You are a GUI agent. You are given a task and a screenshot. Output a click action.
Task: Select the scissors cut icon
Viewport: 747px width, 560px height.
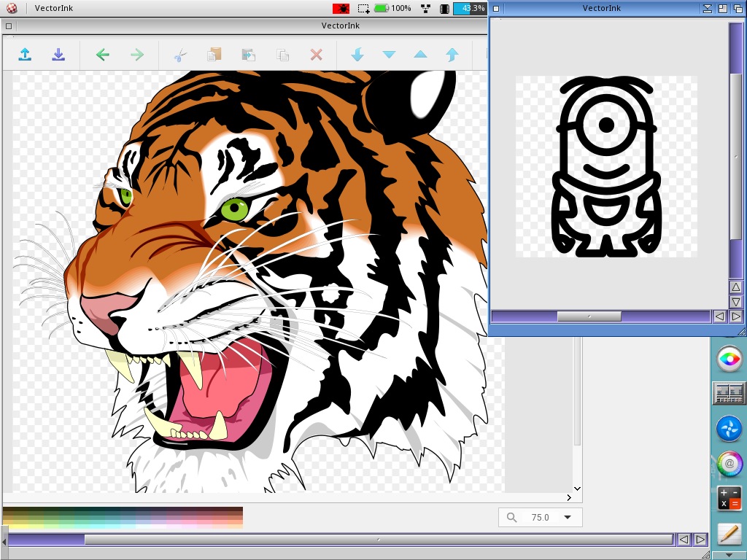point(180,55)
